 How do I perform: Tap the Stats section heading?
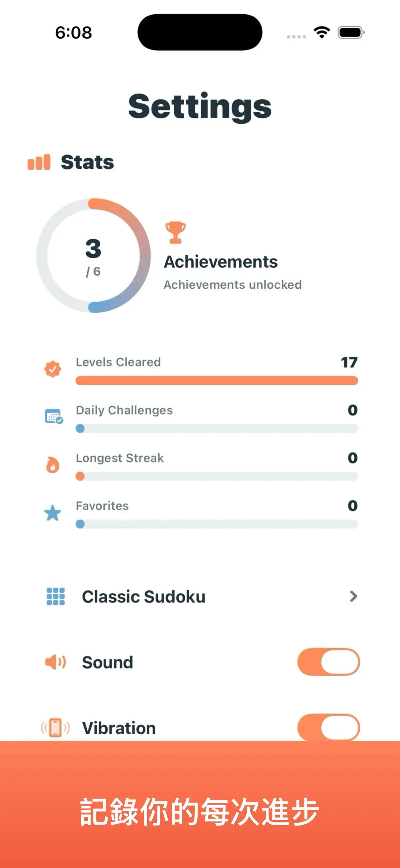pyautogui.click(x=87, y=162)
